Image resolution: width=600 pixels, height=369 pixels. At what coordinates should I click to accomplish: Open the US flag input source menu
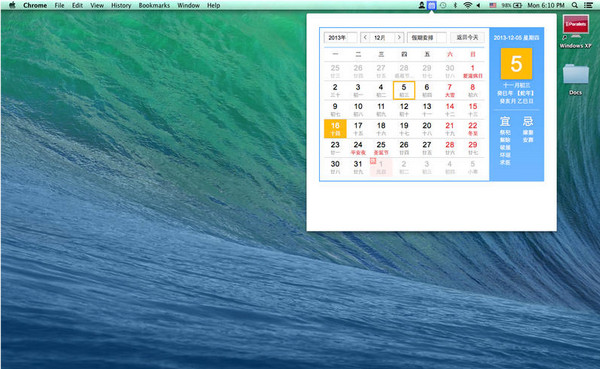tap(493, 5)
